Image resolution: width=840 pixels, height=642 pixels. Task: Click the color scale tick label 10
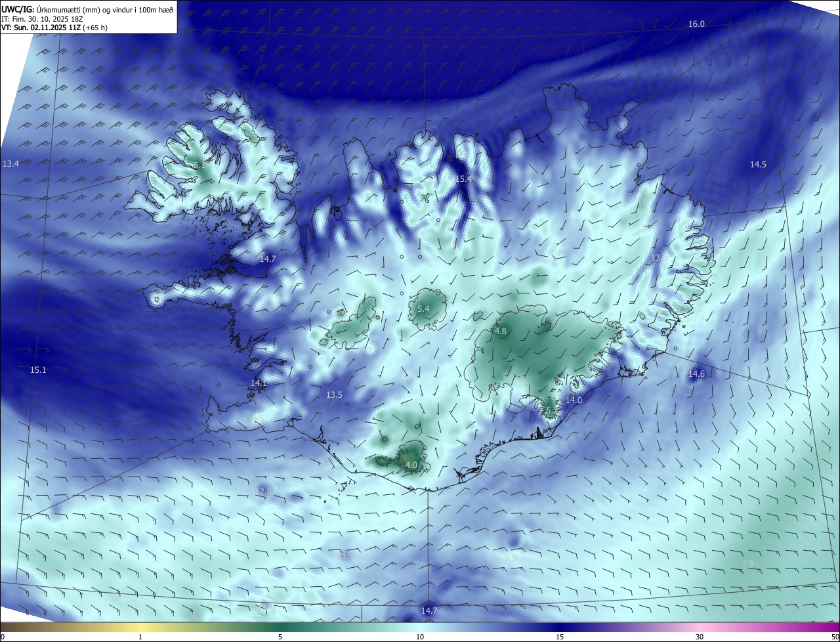pyautogui.click(x=420, y=637)
